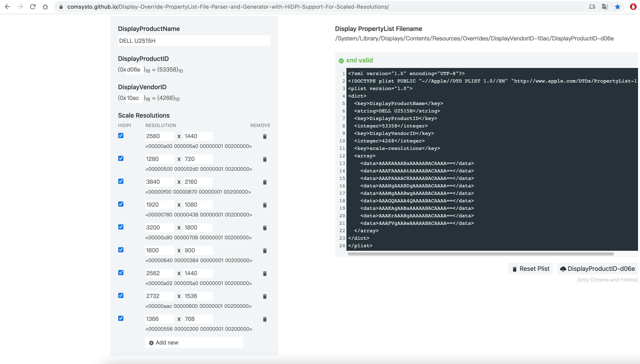Uncheck HiDPI for 2560 x 1440
Image resolution: width=640 pixels, height=364 pixels.
pyautogui.click(x=121, y=136)
